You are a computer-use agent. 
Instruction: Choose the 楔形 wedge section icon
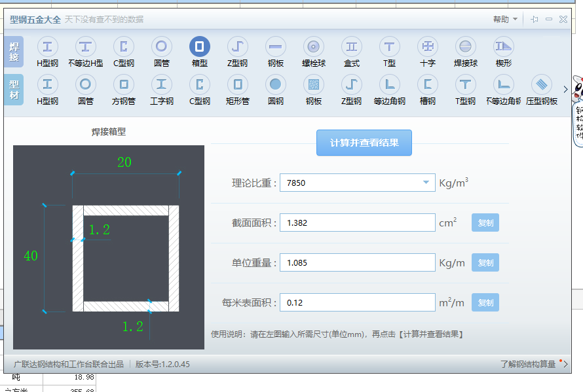click(x=504, y=46)
